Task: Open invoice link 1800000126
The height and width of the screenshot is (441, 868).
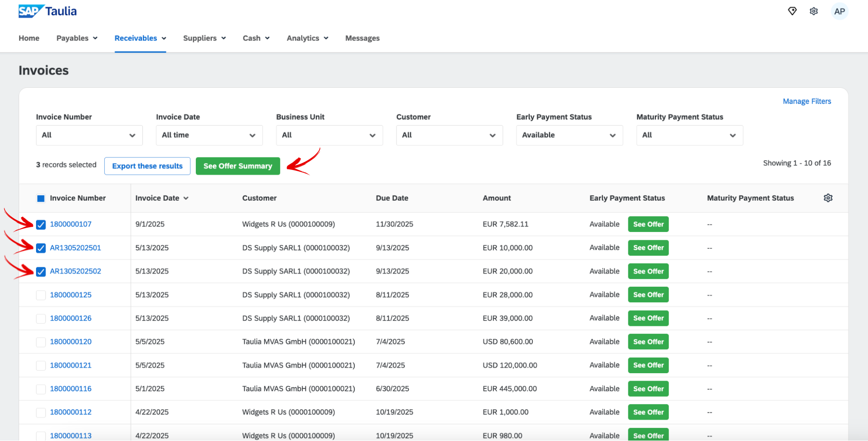Action: 71,318
